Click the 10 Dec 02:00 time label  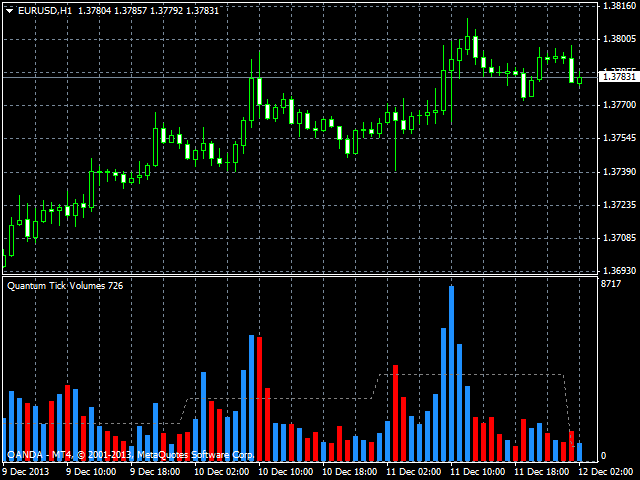pyautogui.click(x=223, y=470)
